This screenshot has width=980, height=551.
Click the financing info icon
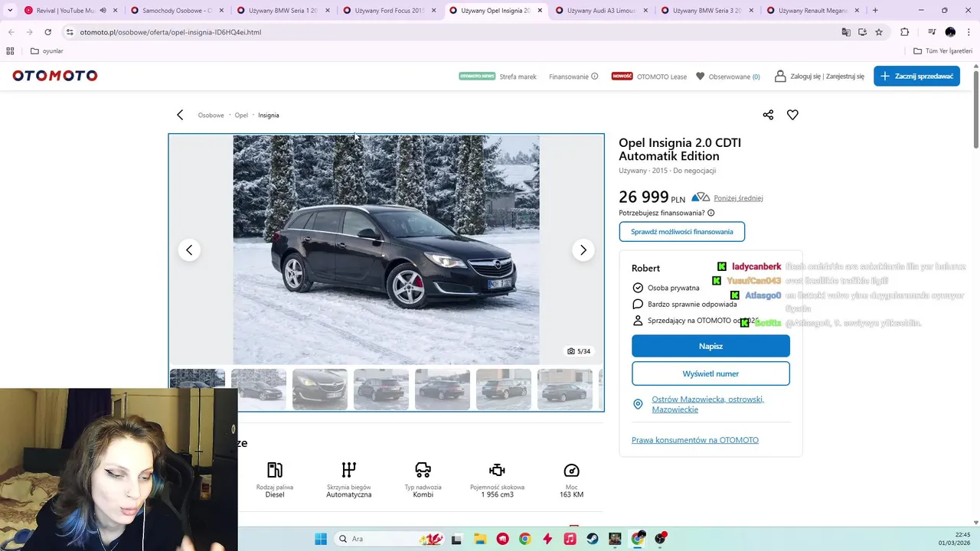[710, 213]
